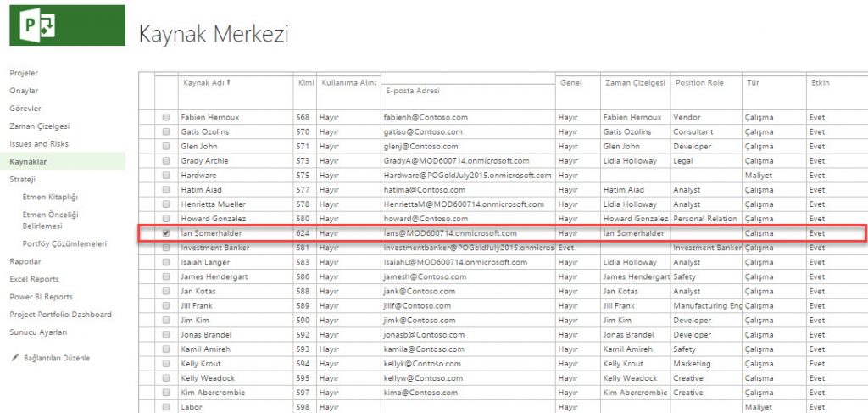The height and width of the screenshot is (413, 868).
Task: Open Sunucu Ayarları settings page
Action: 38,332
